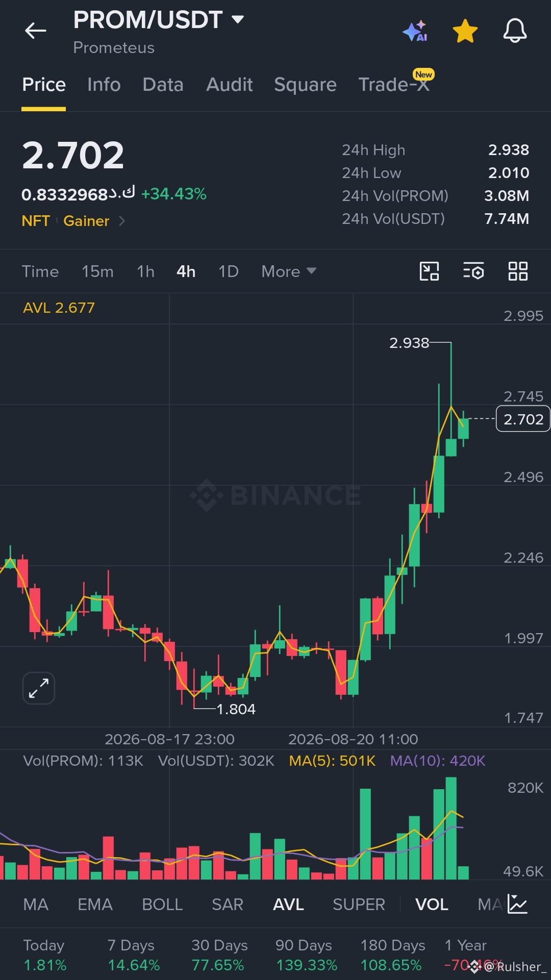Tap the 7 Days 14.64% performance
Image resolution: width=551 pixels, height=980 pixels.
coord(133,955)
